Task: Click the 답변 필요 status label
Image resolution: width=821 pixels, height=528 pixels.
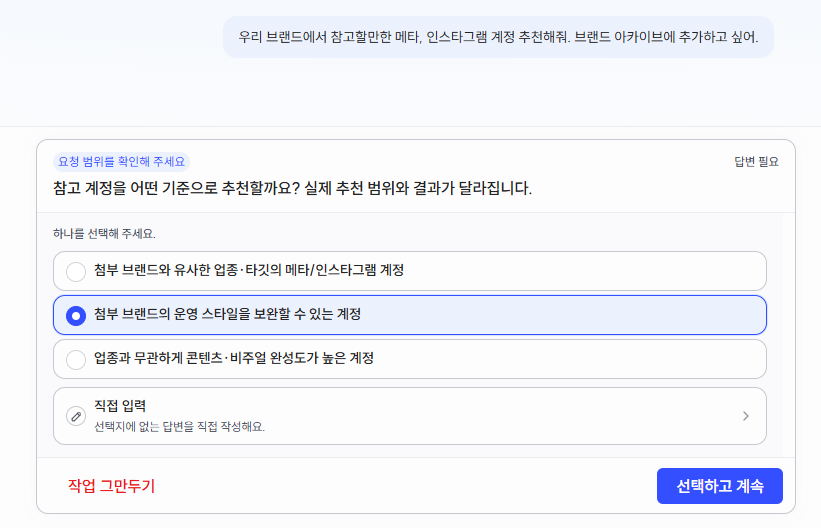Action: [x=756, y=162]
